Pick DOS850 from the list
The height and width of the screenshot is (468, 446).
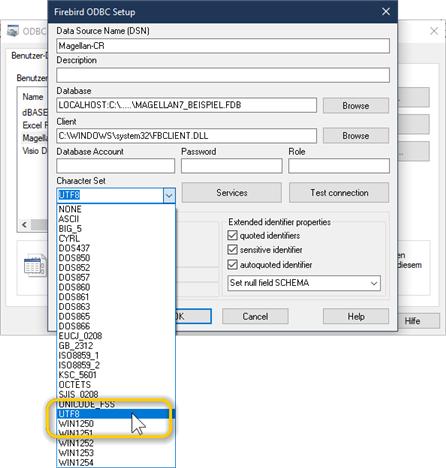116,258
